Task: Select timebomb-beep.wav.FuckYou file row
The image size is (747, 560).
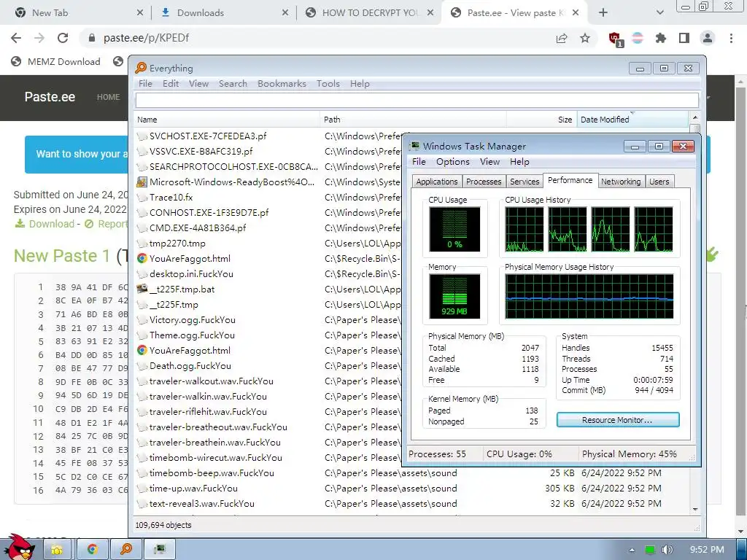Action: coord(212,472)
